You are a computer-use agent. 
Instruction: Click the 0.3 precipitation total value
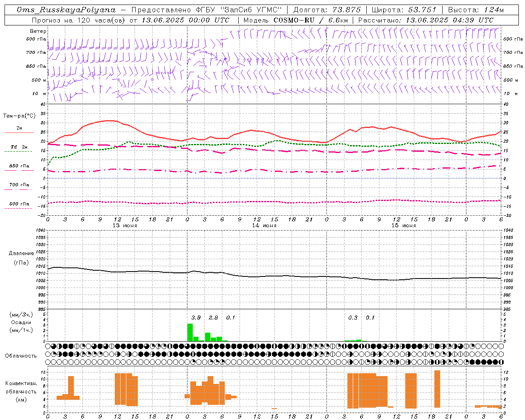pos(353,317)
